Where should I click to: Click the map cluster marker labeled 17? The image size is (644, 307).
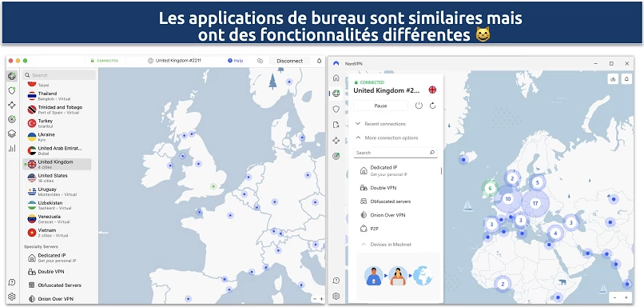click(x=535, y=203)
